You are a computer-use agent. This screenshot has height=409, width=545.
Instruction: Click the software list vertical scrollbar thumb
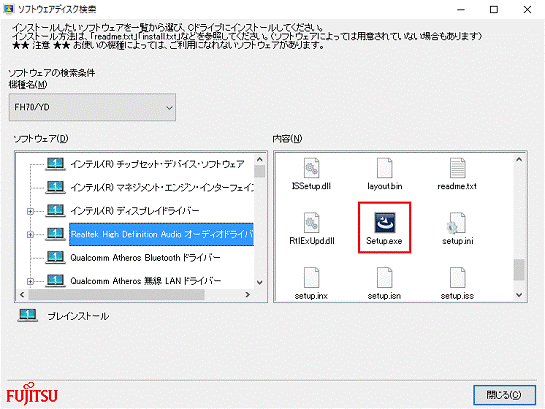(x=260, y=171)
